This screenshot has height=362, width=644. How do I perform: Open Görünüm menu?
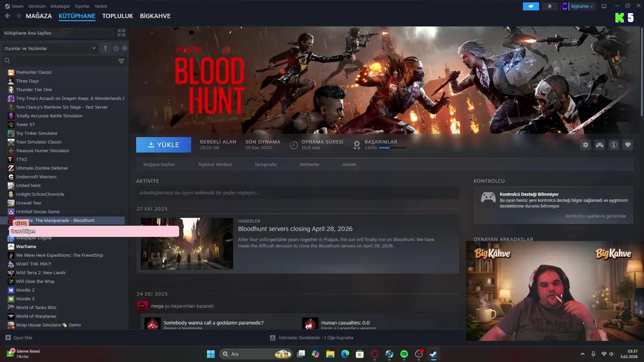coord(37,6)
